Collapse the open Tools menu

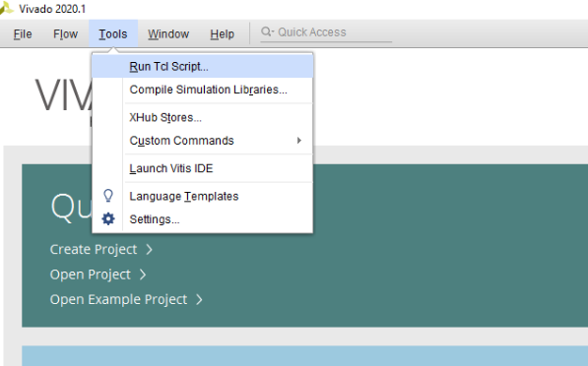(113, 34)
